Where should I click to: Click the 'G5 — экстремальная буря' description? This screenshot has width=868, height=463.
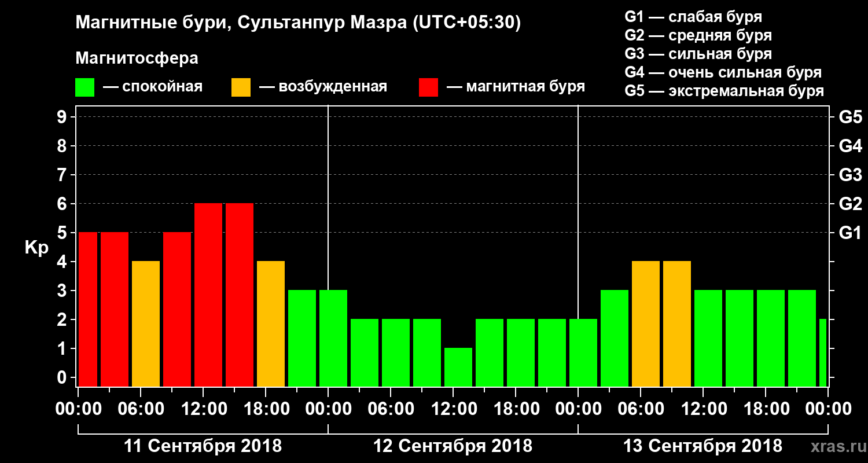tap(724, 91)
